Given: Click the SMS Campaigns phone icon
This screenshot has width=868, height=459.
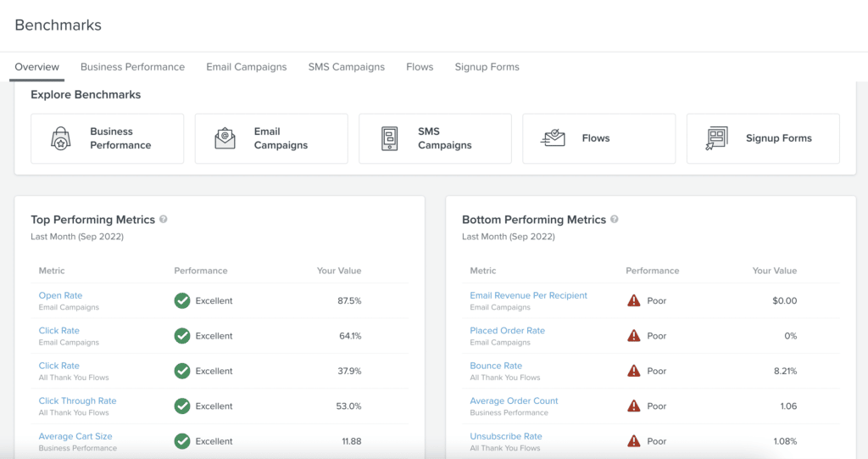Looking at the screenshot, I should 389,138.
